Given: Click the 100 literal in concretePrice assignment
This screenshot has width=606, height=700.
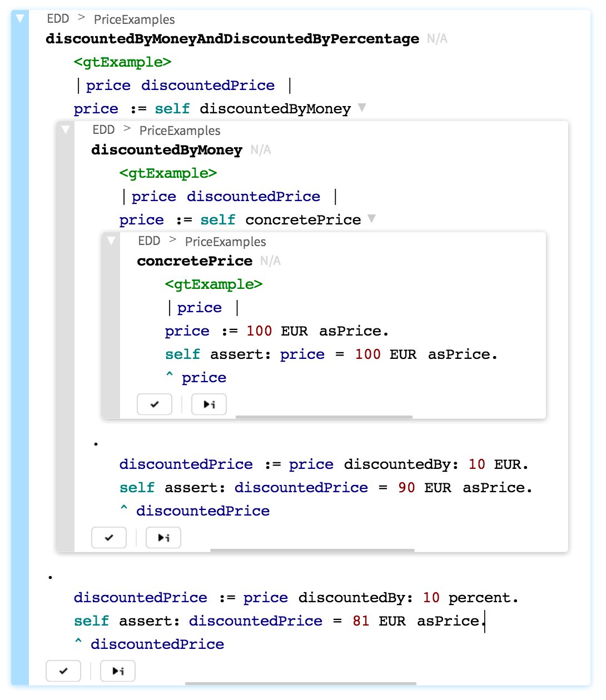Looking at the screenshot, I should pos(259,331).
